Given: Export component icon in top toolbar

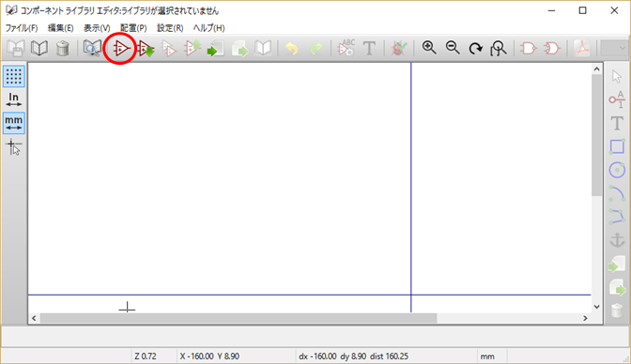Looking at the screenshot, I should tap(239, 49).
